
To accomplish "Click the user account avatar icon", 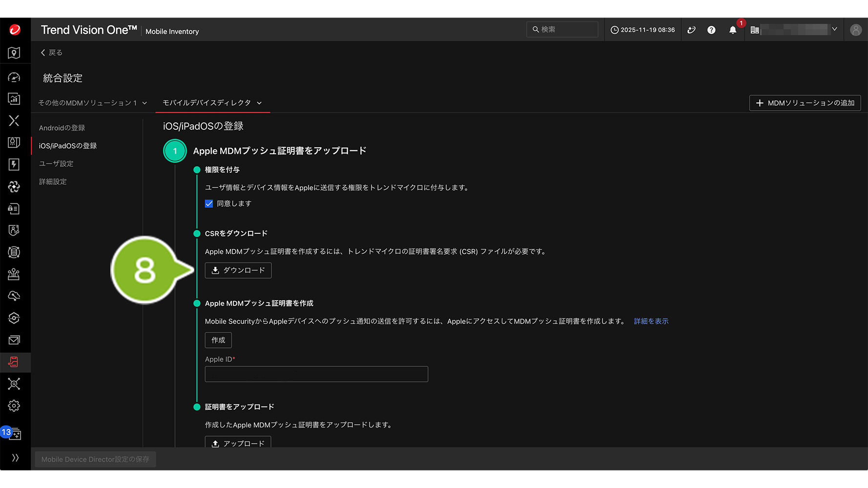I will (x=855, y=30).
